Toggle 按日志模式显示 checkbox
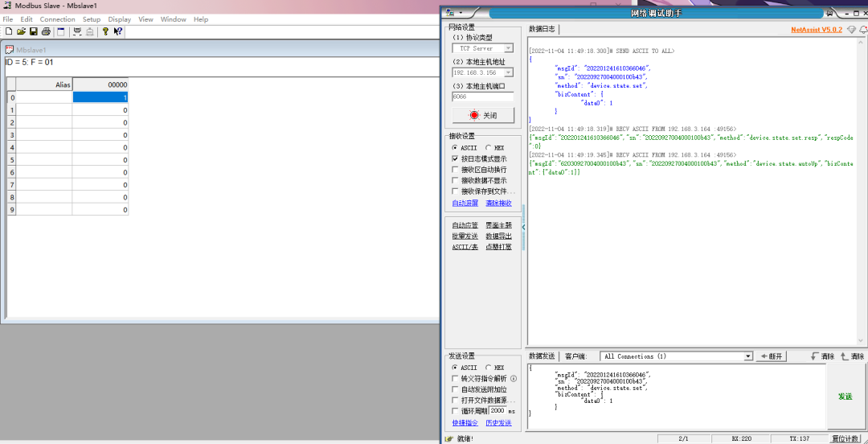Viewport: 868px width, 444px height. [455, 158]
